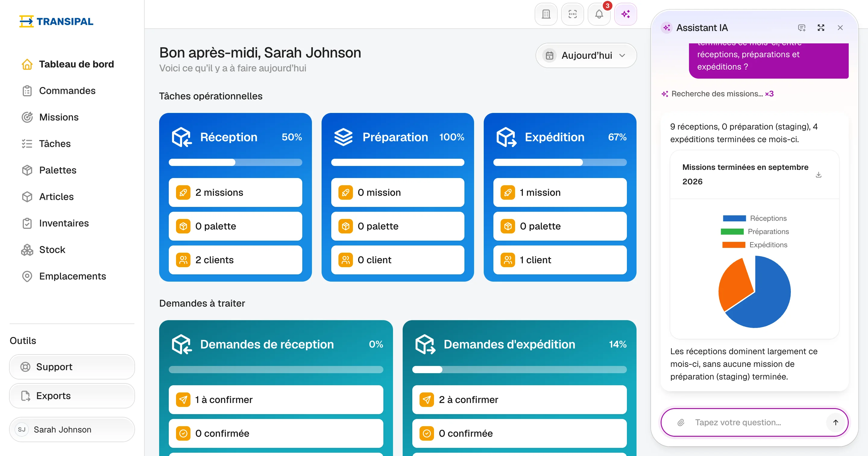This screenshot has height=456, width=868.
Task: Expand the Assistant IA panel to fullscreen
Action: coord(821,28)
